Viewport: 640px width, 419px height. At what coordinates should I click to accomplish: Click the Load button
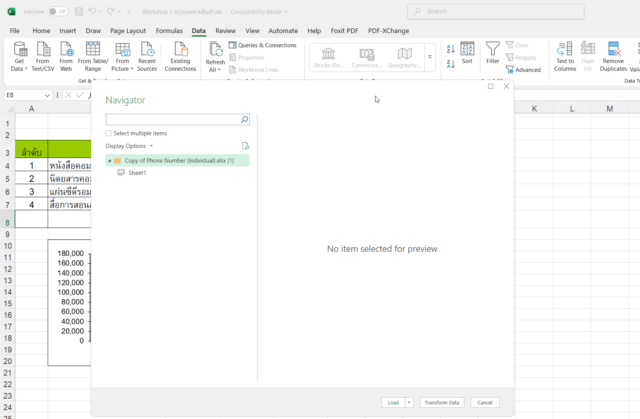pyautogui.click(x=393, y=403)
